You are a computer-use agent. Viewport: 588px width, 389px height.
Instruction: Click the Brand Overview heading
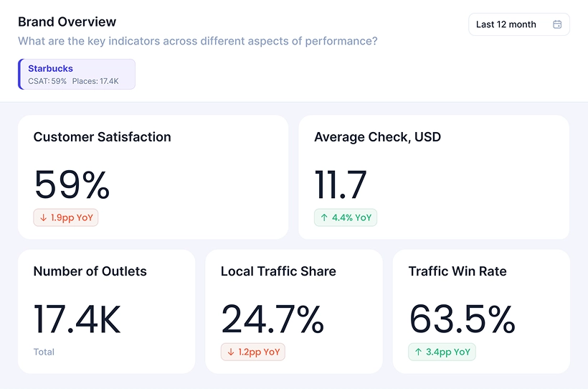click(x=67, y=22)
